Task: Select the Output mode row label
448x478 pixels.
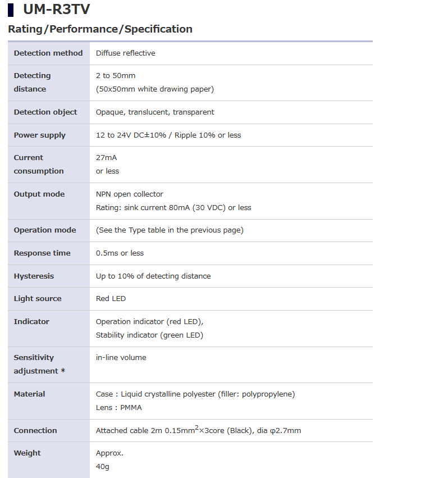Action: pos(39,194)
